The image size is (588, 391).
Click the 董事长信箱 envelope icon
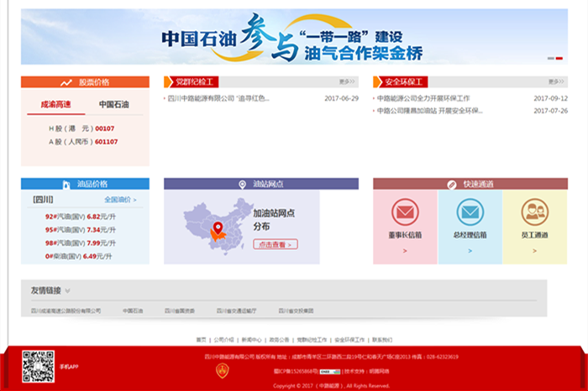click(405, 212)
